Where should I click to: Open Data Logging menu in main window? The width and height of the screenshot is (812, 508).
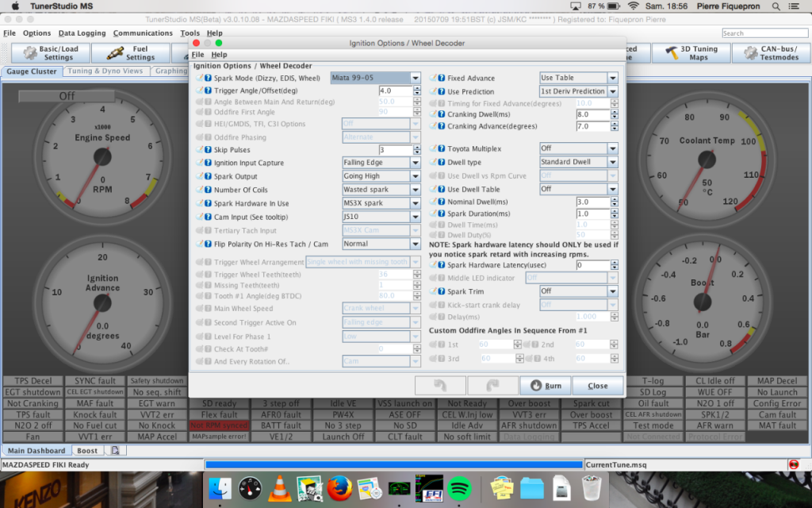coord(82,33)
